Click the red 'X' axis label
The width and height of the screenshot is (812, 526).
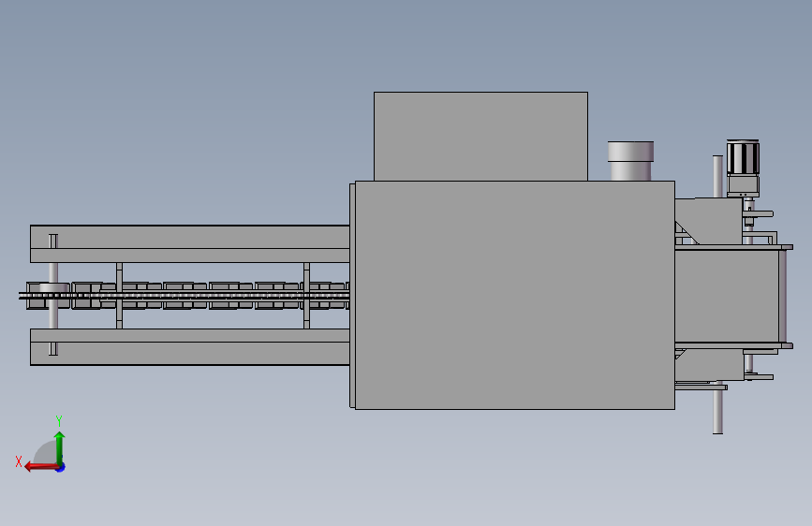click(x=19, y=461)
